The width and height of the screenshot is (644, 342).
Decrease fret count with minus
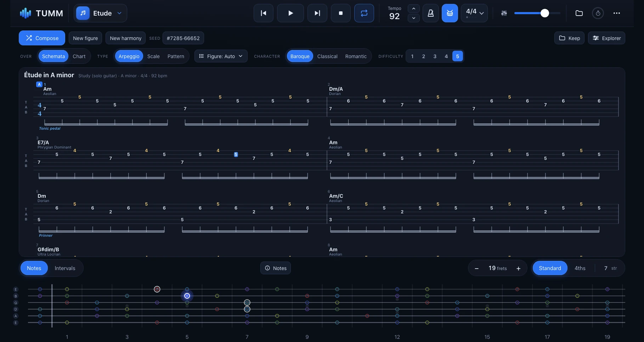[477, 268]
